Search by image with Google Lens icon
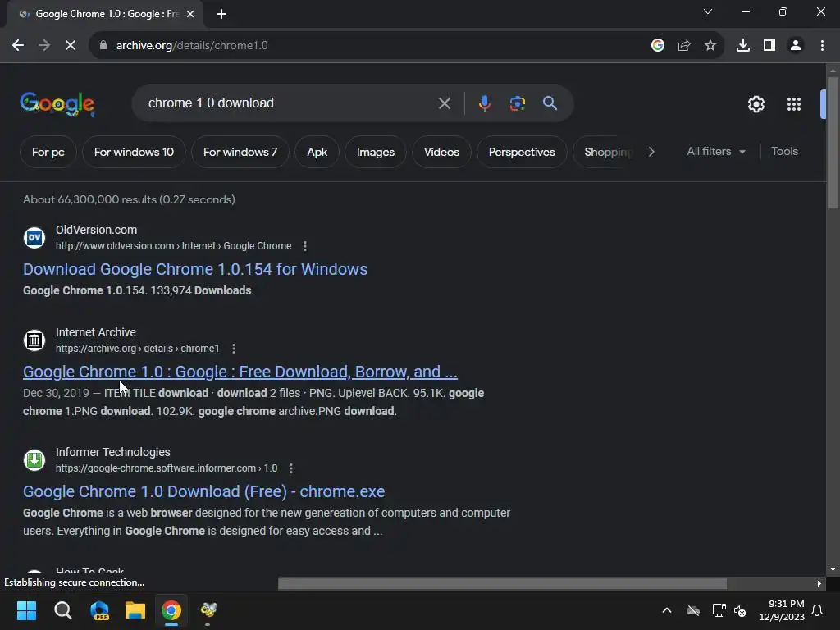The height and width of the screenshot is (630, 840). (x=517, y=103)
